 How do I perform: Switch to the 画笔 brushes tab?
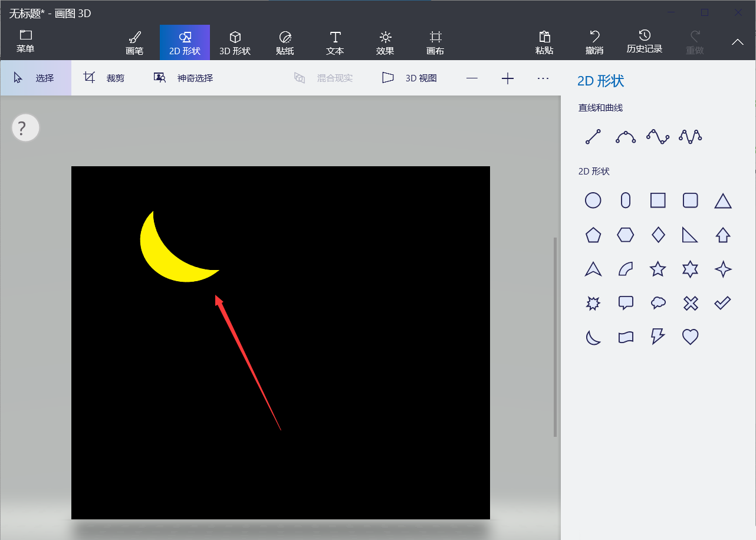[134, 43]
